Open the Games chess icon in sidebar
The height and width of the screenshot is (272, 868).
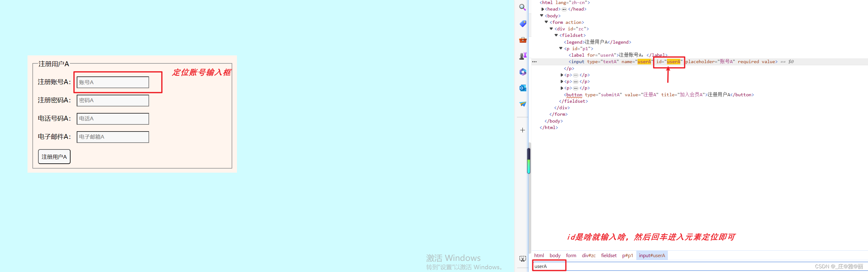tap(522, 56)
